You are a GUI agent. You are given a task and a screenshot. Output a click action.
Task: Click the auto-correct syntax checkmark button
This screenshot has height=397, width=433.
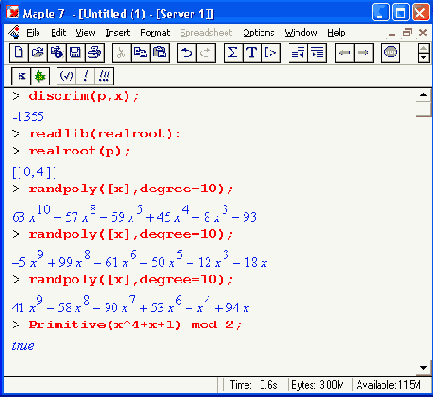(x=66, y=76)
